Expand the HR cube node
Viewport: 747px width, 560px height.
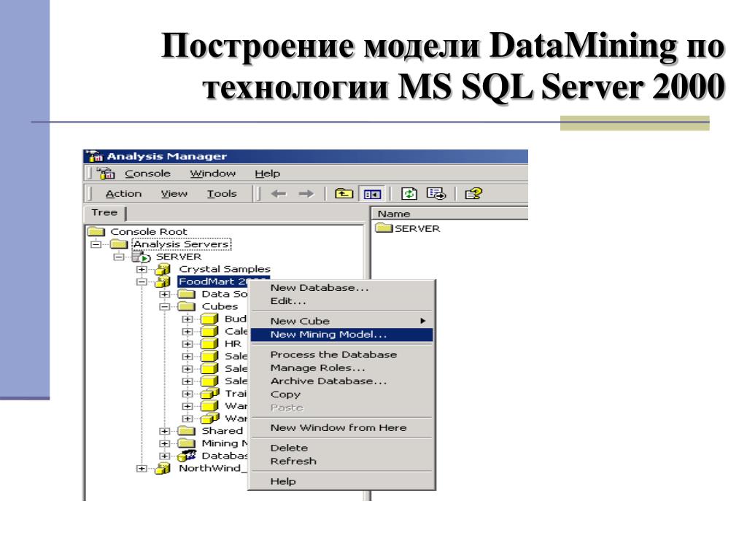pyautogui.click(x=187, y=344)
